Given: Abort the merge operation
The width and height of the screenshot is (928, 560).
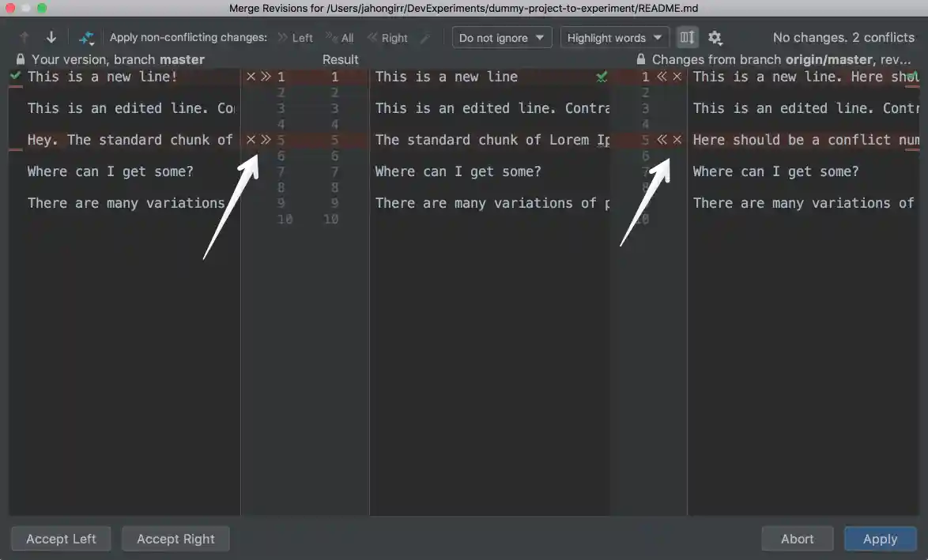Looking at the screenshot, I should [797, 539].
